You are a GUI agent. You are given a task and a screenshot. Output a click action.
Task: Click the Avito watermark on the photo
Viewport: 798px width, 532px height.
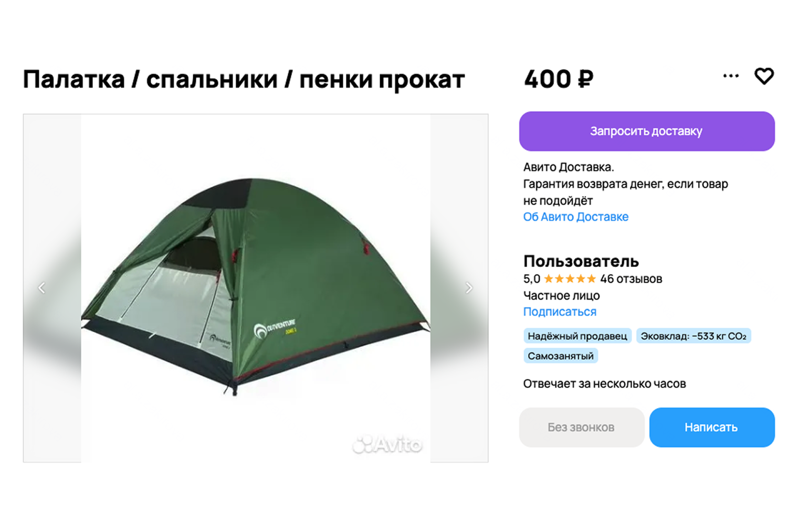point(387,444)
